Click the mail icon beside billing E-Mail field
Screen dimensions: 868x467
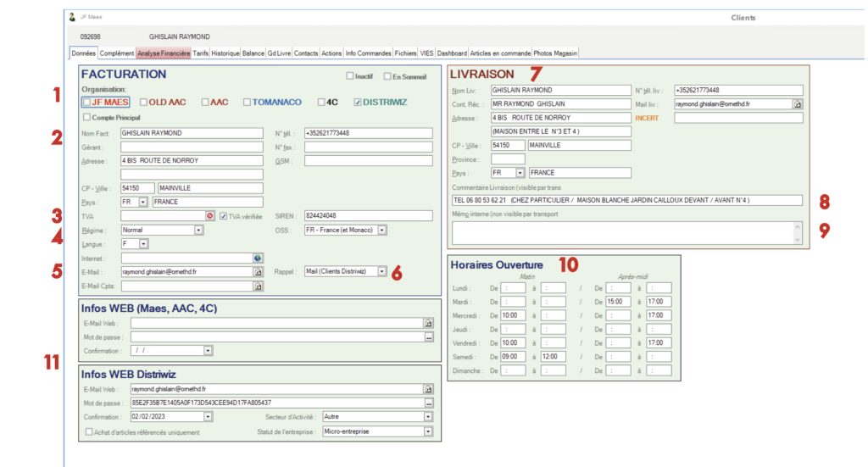coord(259,272)
